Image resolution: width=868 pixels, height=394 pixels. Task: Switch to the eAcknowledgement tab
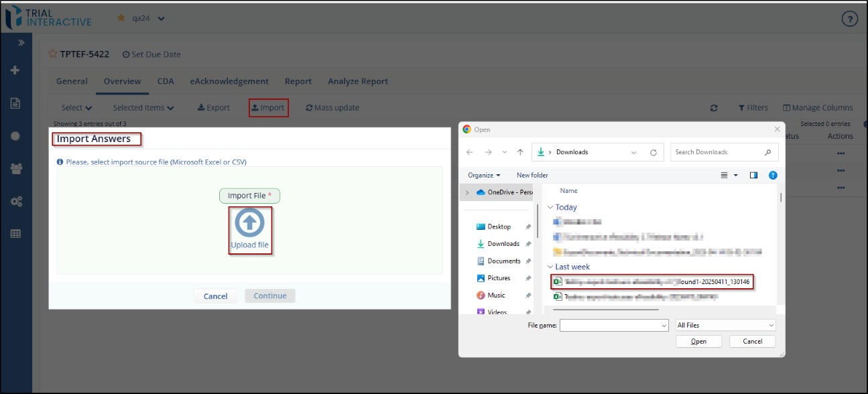[x=229, y=81]
